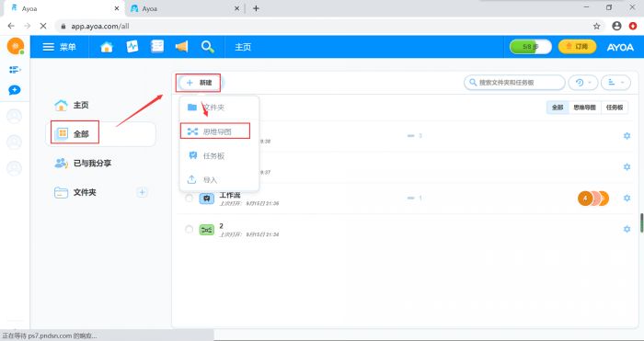Toggle the green progress switch near 订阅

click(x=530, y=47)
